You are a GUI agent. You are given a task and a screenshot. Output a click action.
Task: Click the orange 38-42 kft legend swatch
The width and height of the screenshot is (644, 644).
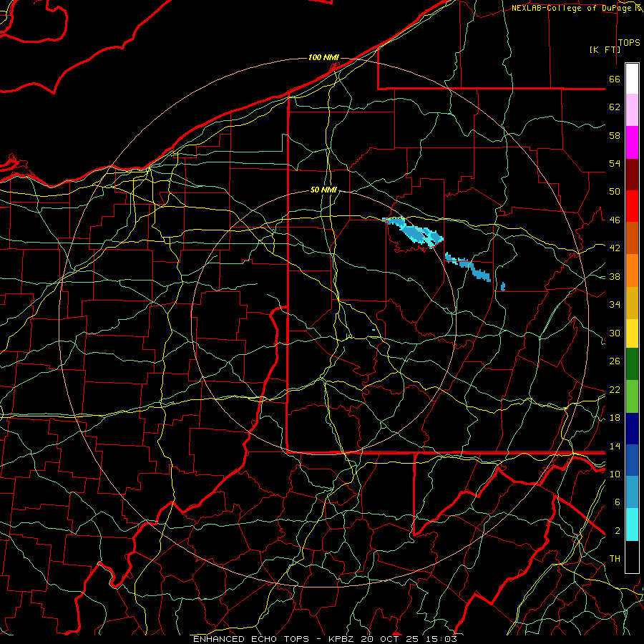tap(632, 270)
